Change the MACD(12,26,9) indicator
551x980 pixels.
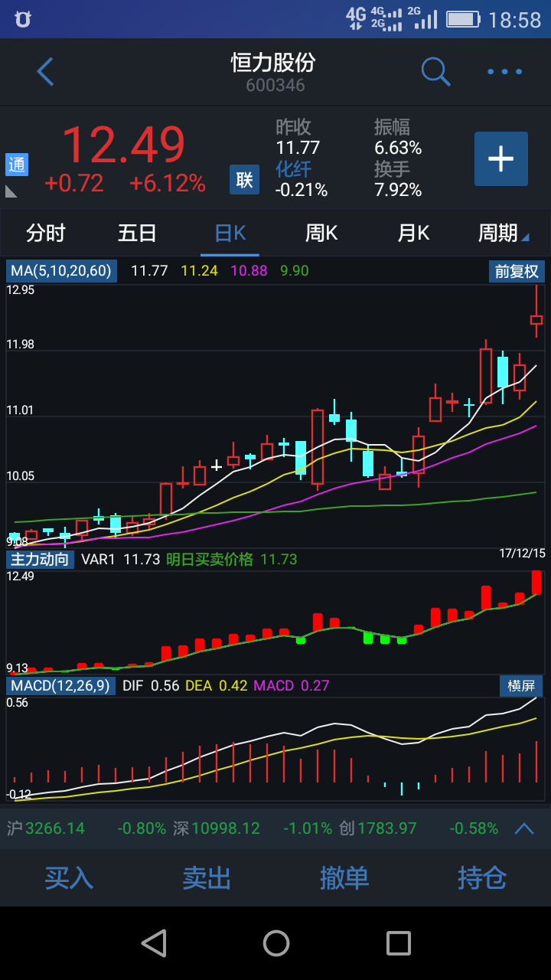pyautogui.click(x=61, y=685)
